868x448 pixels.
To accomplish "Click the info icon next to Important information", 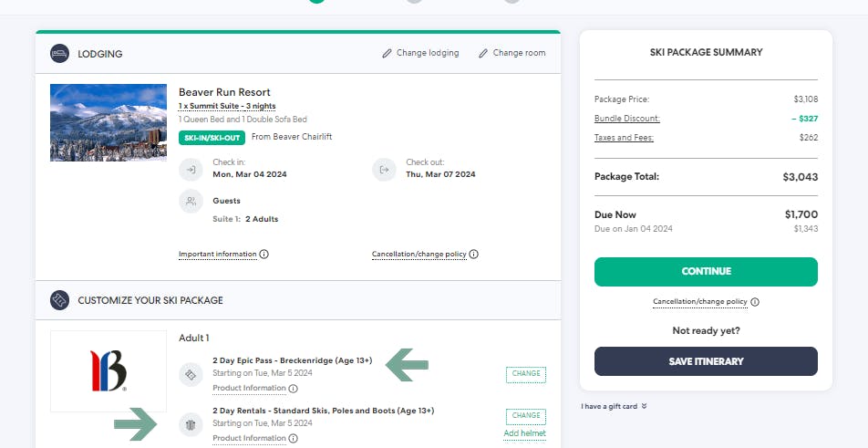I will pos(264,255).
